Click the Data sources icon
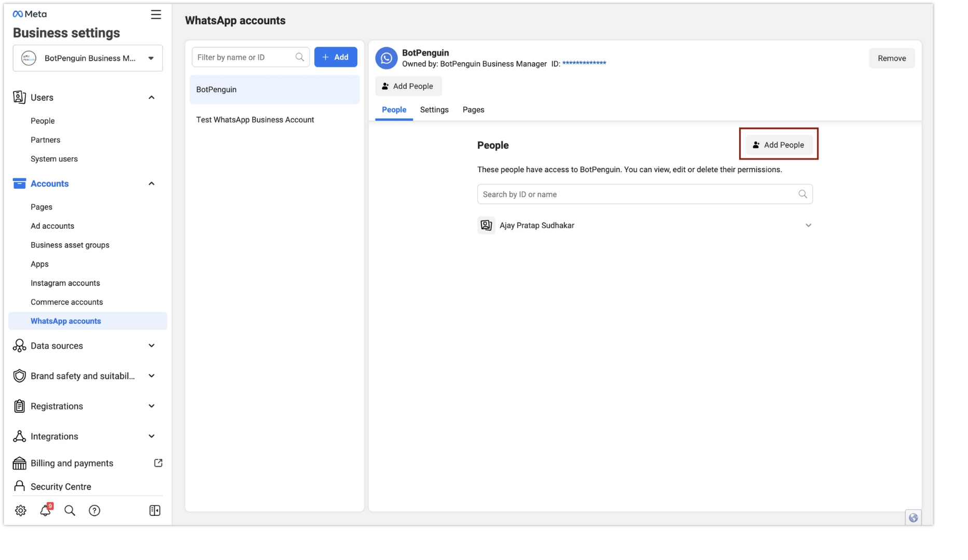 click(19, 346)
